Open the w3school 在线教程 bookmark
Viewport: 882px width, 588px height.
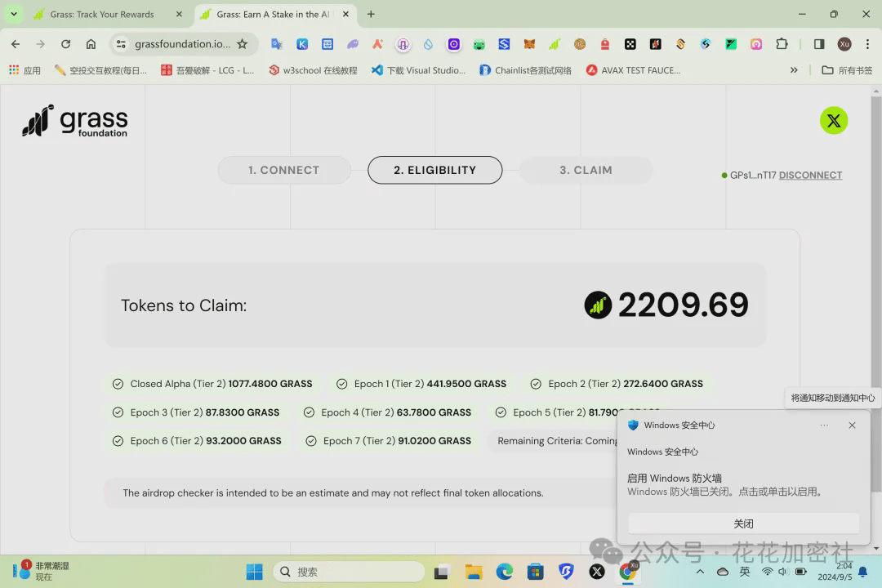[314, 70]
